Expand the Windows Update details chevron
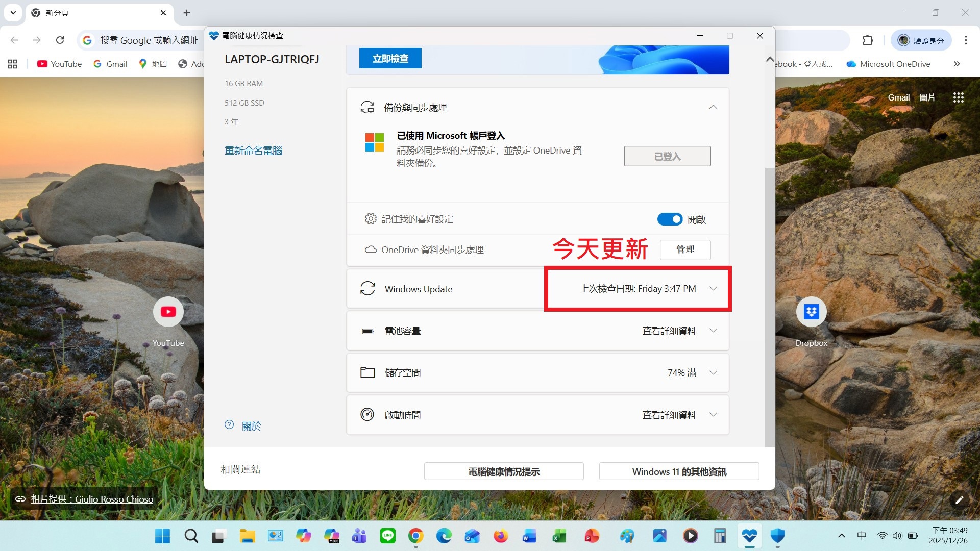Viewport: 980px width, 551px height. coord(713,288)
